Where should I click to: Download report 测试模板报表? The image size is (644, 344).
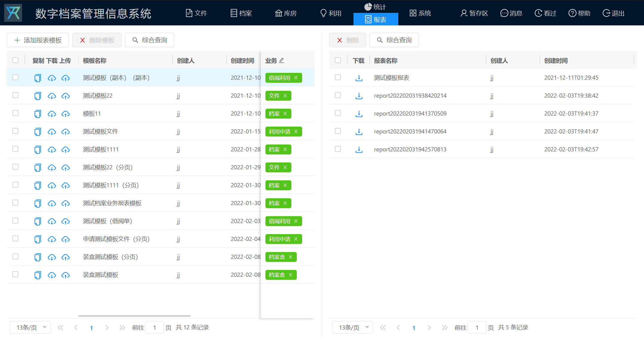coord(359,78)
